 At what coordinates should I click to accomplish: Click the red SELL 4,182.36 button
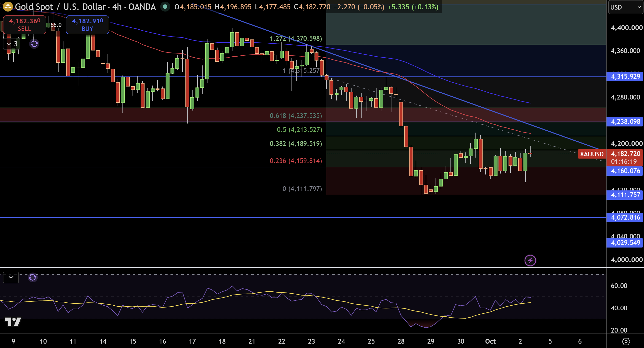24,25
